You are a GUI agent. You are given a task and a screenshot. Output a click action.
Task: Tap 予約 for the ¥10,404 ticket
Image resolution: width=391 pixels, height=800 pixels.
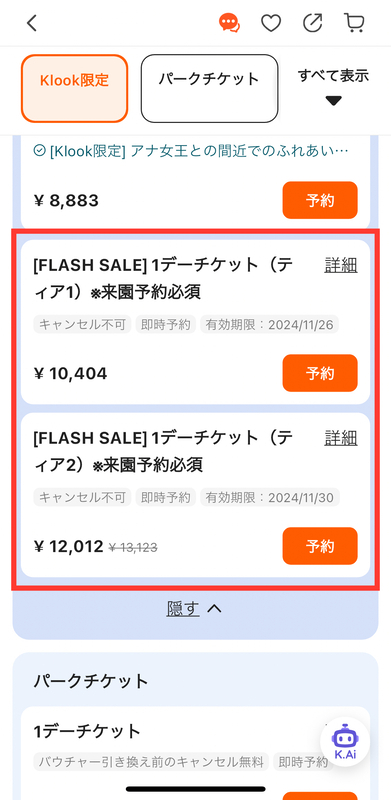click(320, 373)
